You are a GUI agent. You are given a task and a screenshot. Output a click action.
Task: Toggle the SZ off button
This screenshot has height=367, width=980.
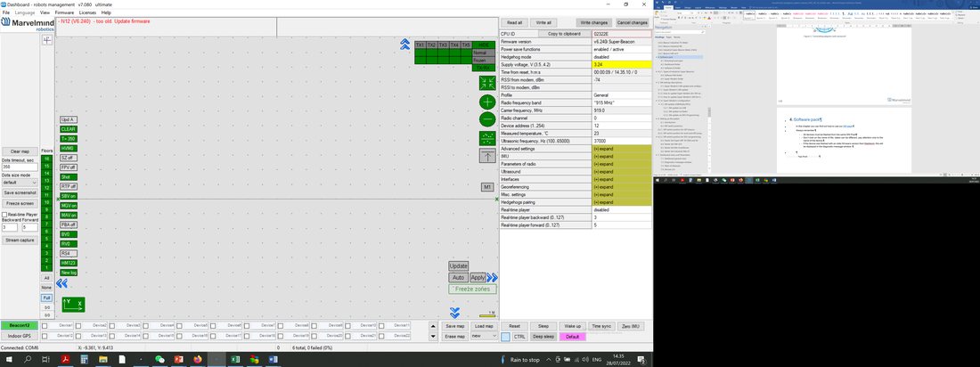click(x=68, y=159)
